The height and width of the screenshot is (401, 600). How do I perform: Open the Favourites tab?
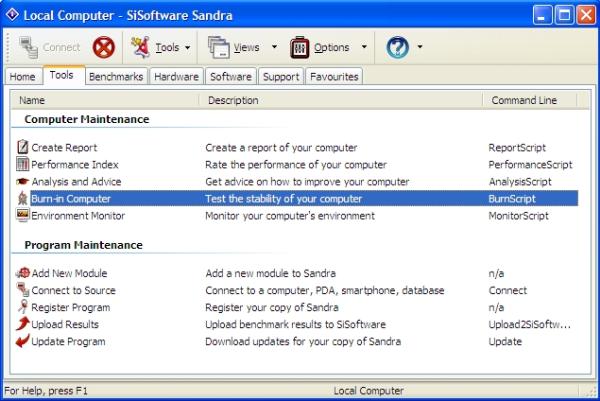click(x=334, y=77)
